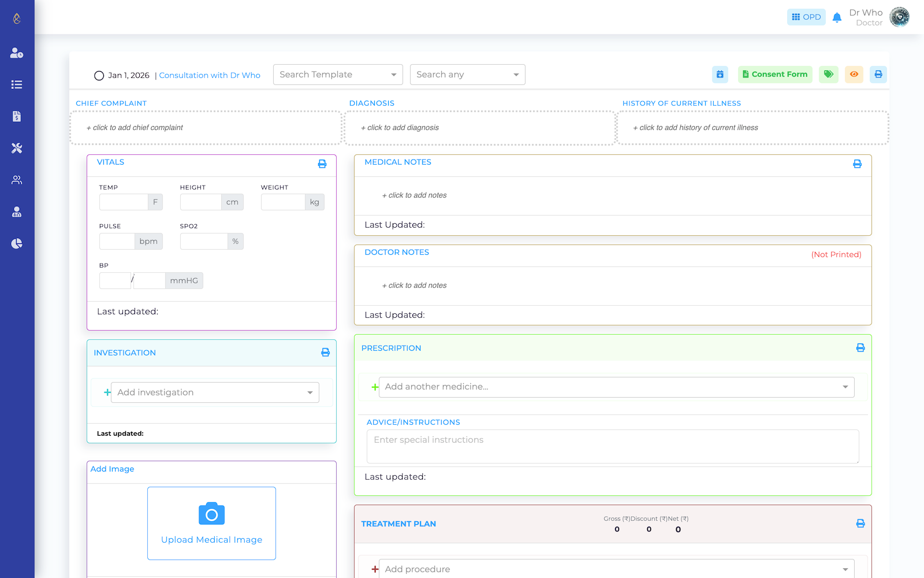The image size is (924, 578).
Task: Click the special instructions field under Advice/Instructions
Action: tap(612, 446)
